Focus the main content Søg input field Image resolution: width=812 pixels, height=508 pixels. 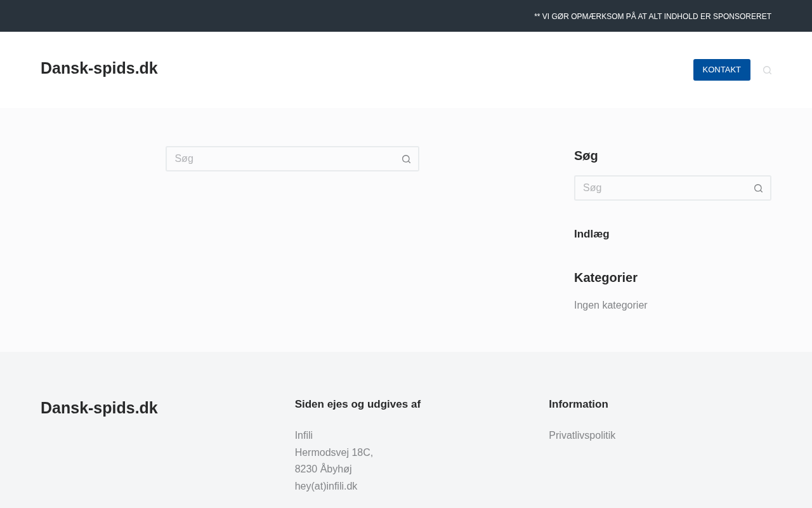click(x=282, y=159)
